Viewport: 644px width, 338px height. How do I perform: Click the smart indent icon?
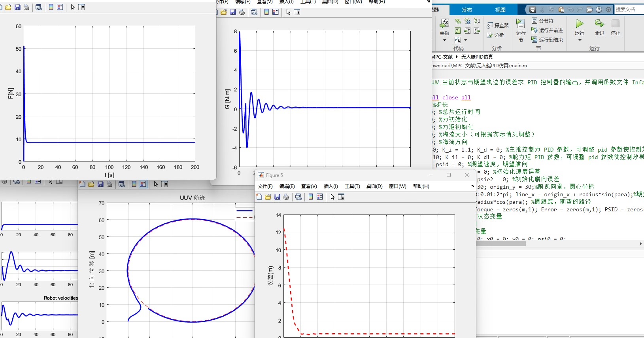point(458,31)
